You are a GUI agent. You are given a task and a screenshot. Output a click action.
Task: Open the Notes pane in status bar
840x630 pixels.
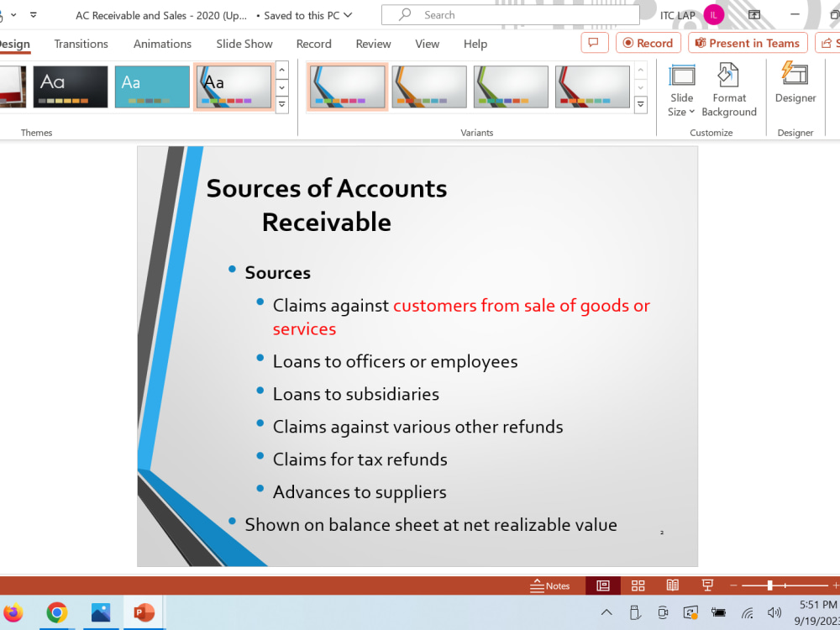pyautogui.click(x=549, y=585)
